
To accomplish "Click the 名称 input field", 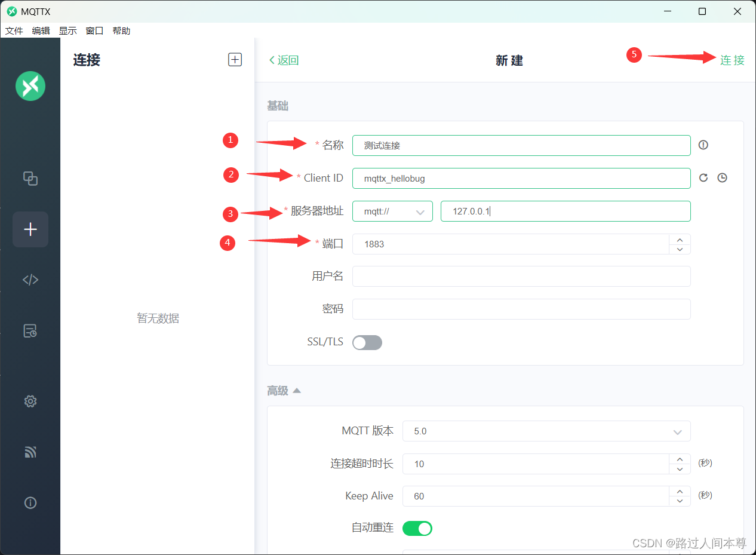I will [521, 145].
